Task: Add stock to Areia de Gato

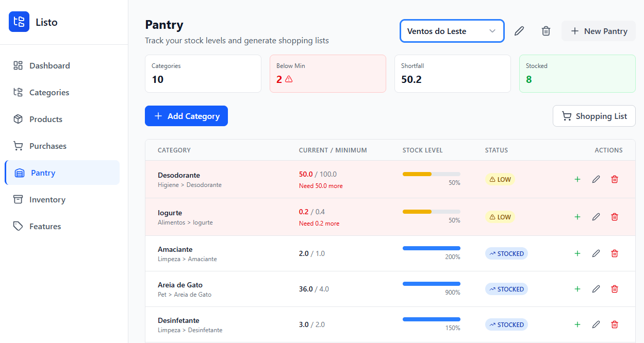Action: click(577, 289)
